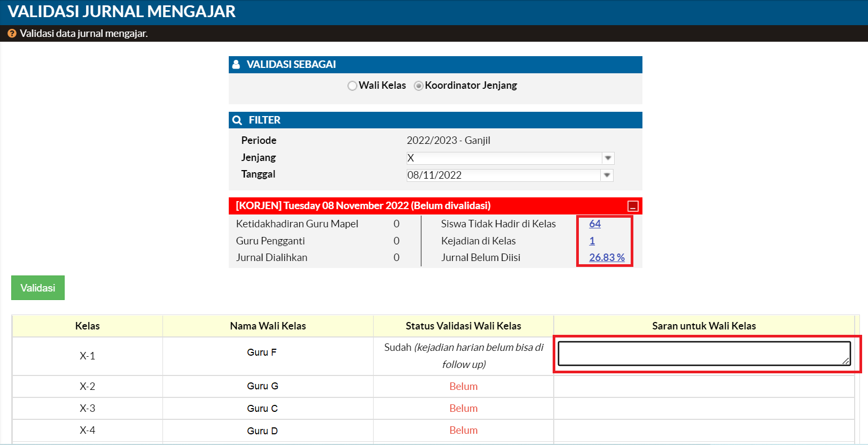
Task: Click the Saran untuk Wali Kelas header
Action: [x=704, y=326]
